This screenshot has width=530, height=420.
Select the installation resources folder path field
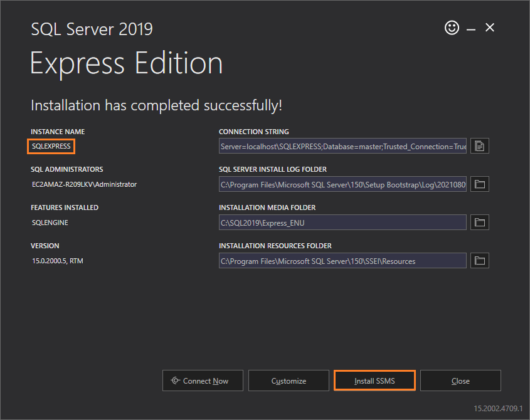pyautogui.click(x=342, y=260)
